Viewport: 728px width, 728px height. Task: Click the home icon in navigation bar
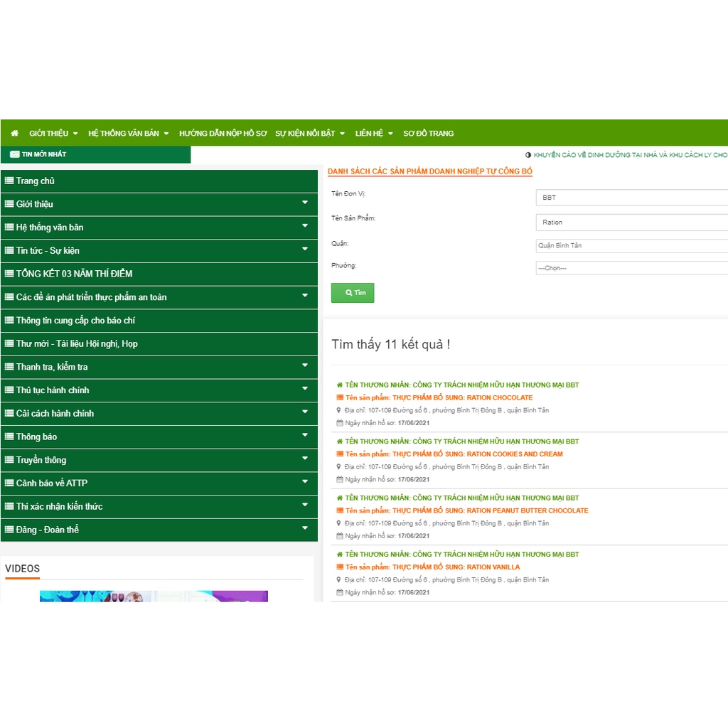click(x=14, y=133)
